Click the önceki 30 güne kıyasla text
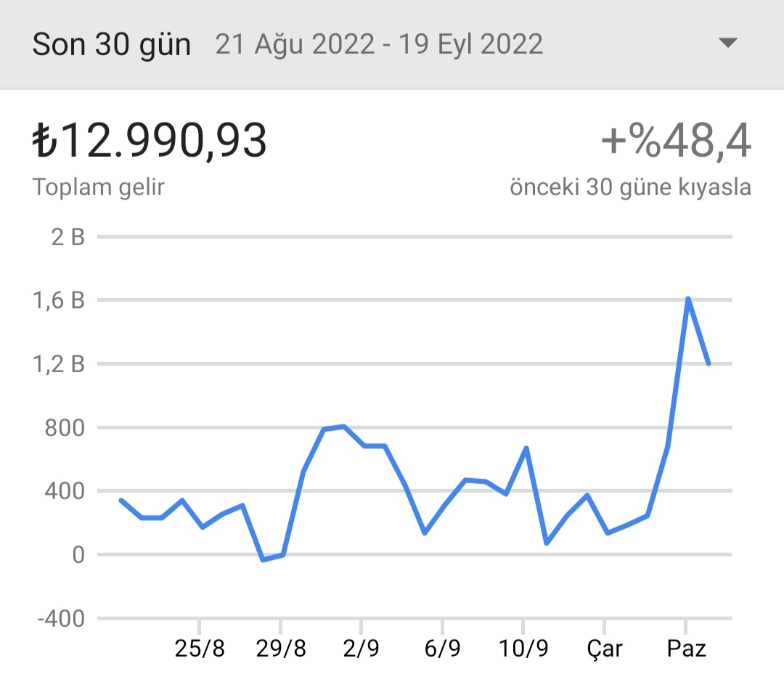784x682 pixels. point(631,187)
